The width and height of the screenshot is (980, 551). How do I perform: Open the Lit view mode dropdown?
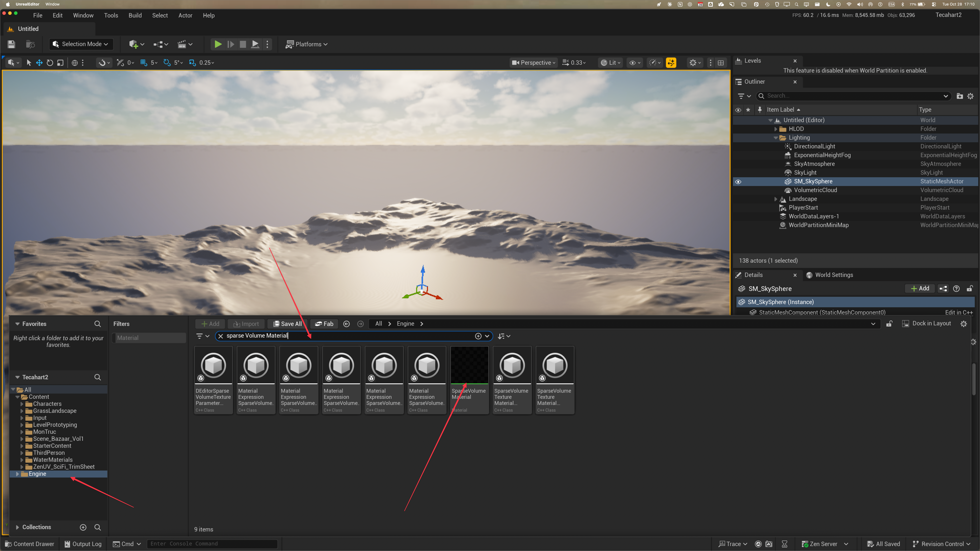(x=610, y=63)
